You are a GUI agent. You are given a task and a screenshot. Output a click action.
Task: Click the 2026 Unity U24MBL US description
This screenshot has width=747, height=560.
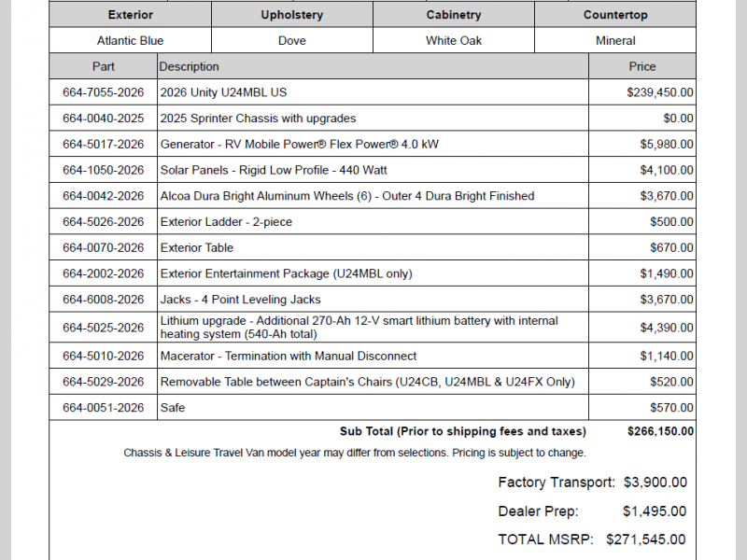[223, 92]
